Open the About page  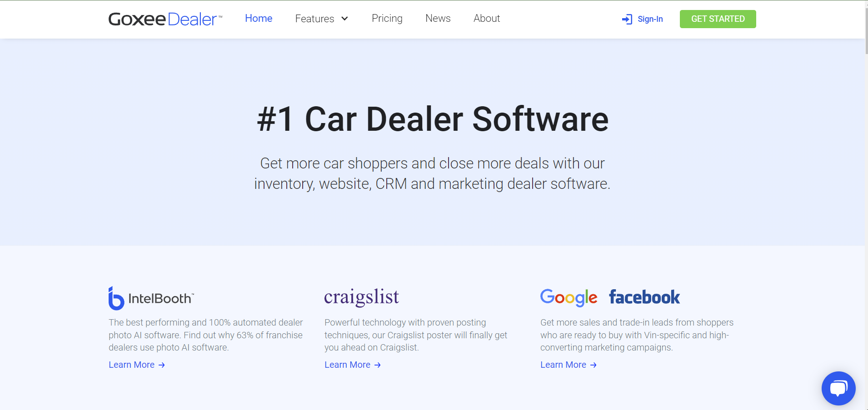(x=486, y=18)
